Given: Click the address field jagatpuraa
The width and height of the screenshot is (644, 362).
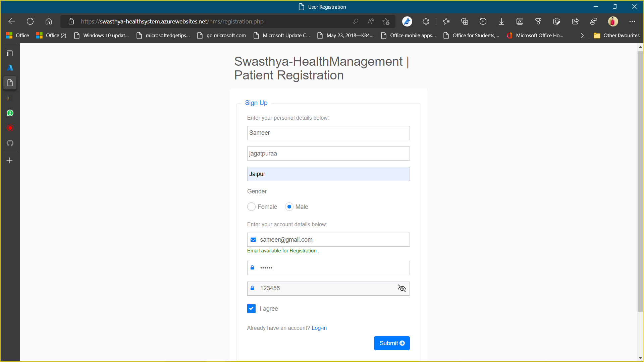Looking at the screenshot, I should 328,154.
